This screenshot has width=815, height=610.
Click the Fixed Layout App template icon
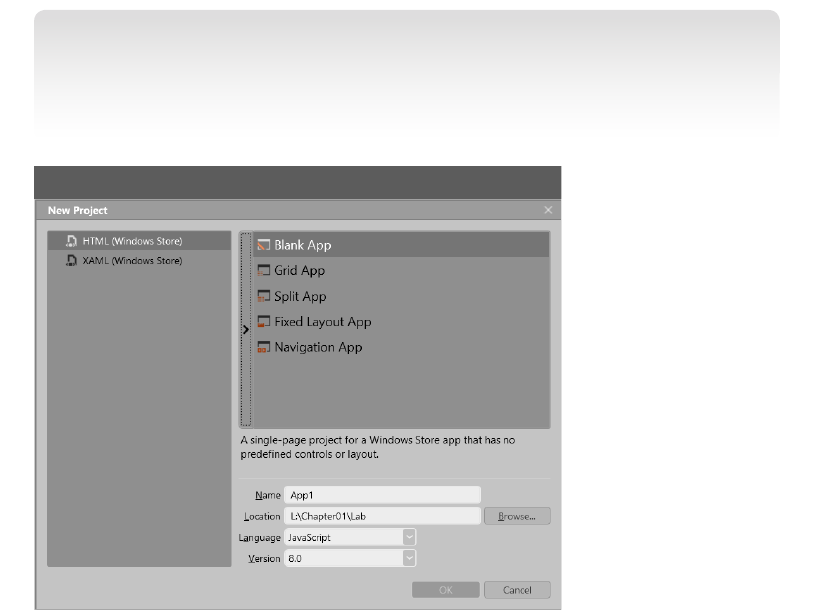[x=264, y=322]
